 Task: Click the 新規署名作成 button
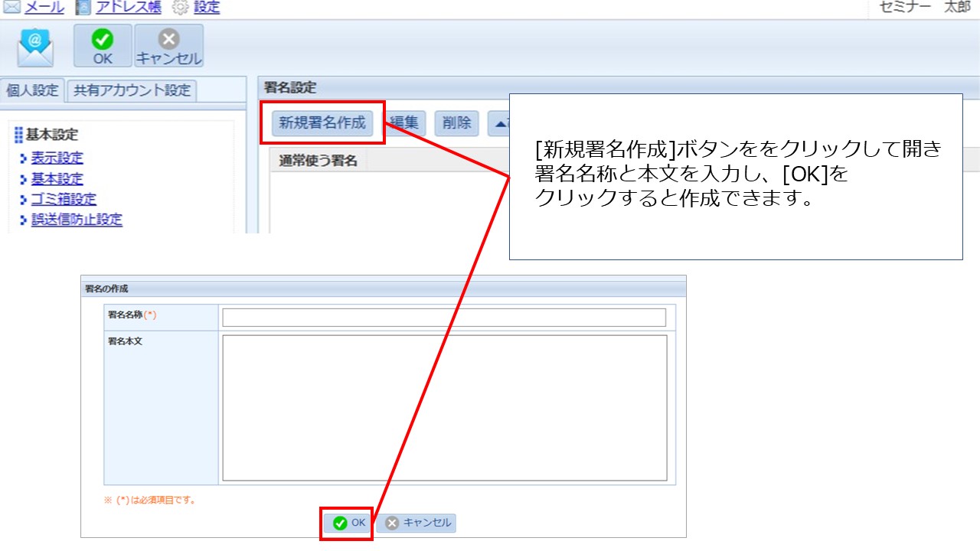point(322,122)
